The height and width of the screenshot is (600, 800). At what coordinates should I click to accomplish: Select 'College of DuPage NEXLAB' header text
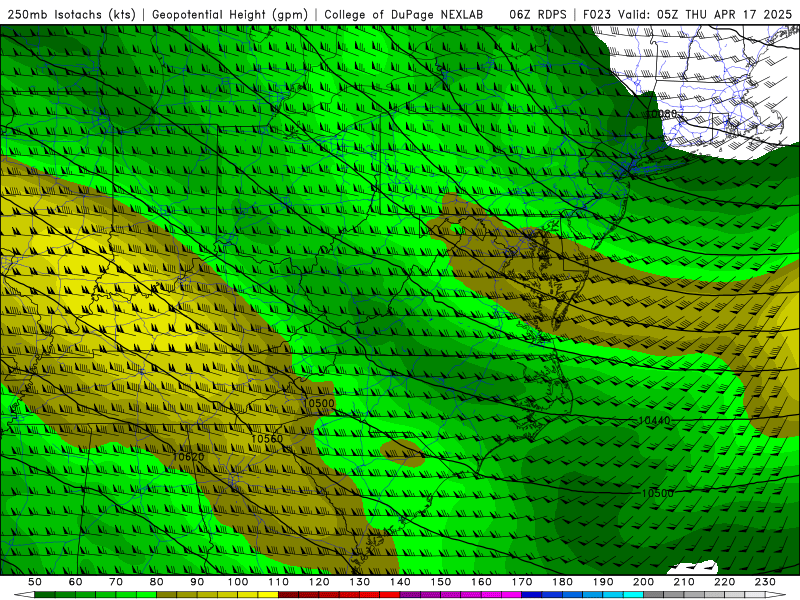click(404, 14)
